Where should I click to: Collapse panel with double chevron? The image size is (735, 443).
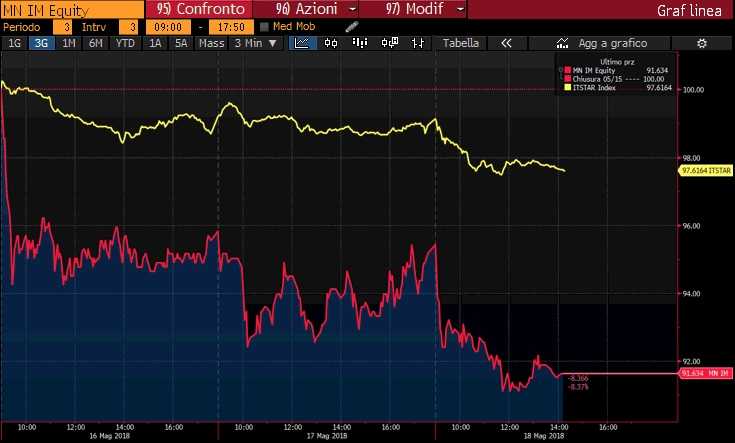click(506, 43)
